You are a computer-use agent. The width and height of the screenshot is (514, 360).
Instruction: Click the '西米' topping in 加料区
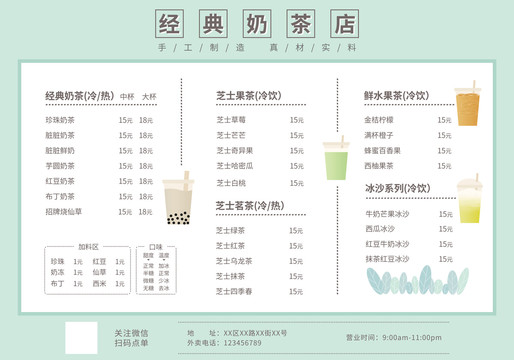click(99, 284)
